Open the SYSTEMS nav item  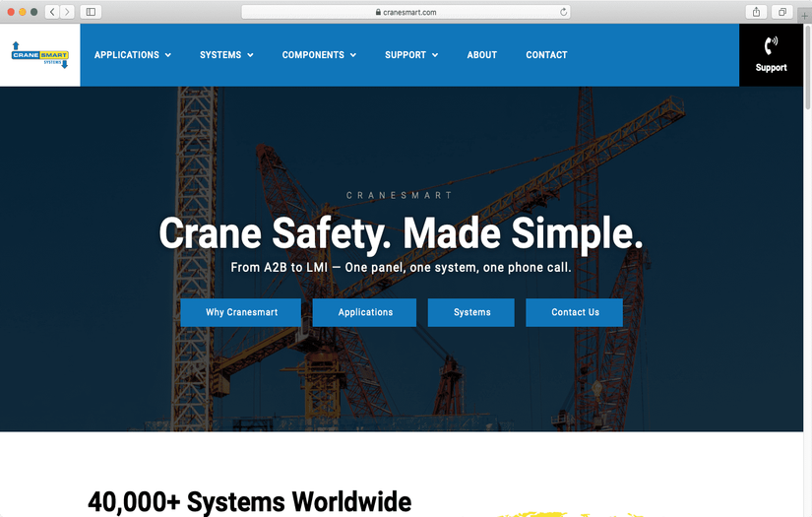pos(220,55)
